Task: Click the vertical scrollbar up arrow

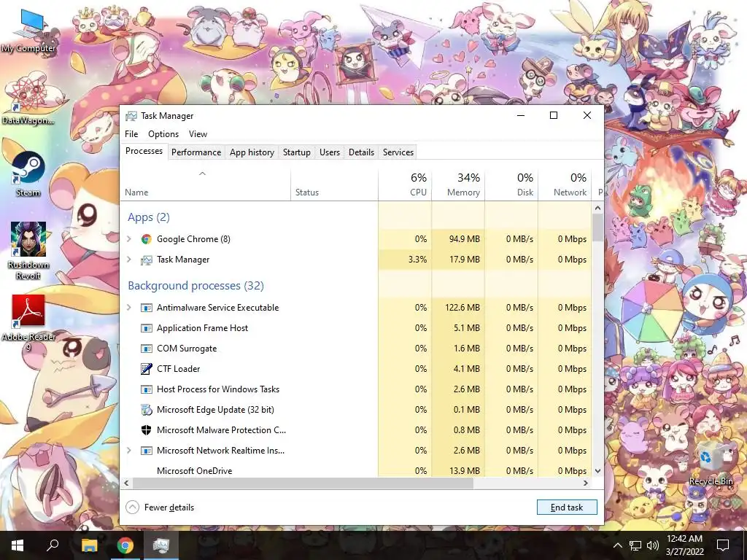Action: tap(598, 208)
